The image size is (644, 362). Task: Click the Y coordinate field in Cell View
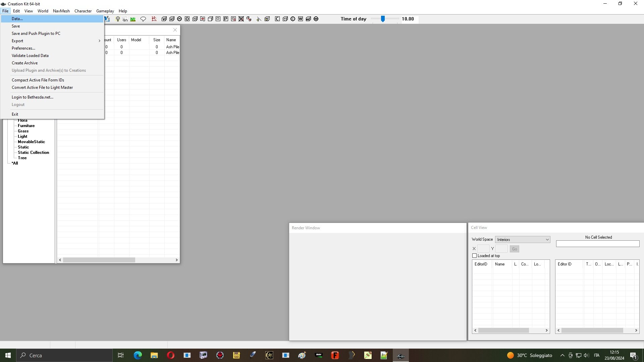tap(501, 249)
